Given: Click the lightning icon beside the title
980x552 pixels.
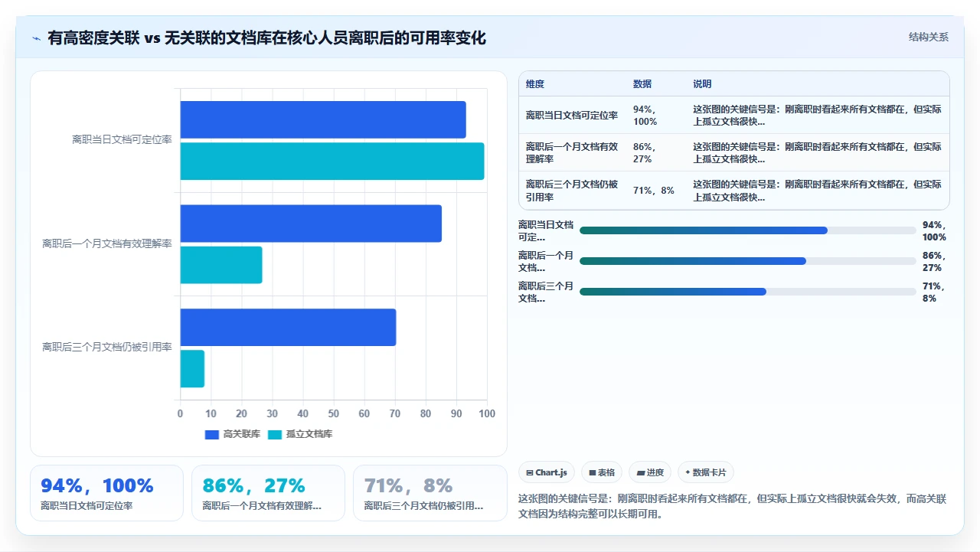Looking at the screenshot, I should [x=36, y=38].
